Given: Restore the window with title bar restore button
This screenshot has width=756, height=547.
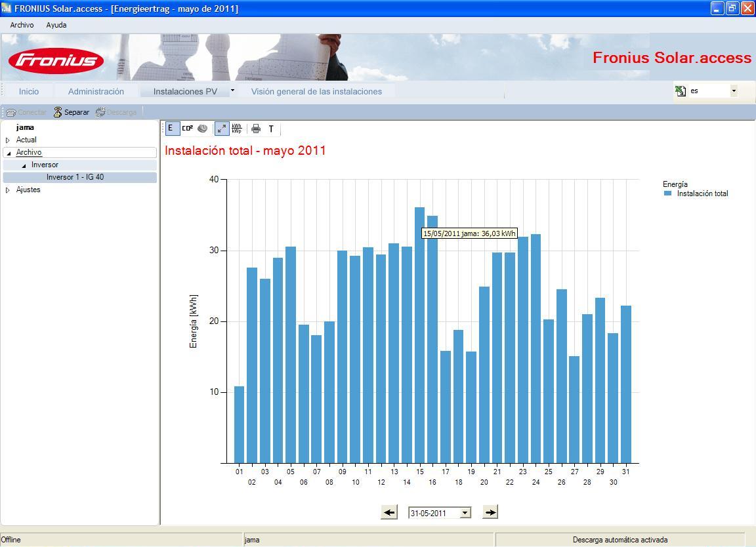Looking at the screenshot, I should tap(732, 8).
